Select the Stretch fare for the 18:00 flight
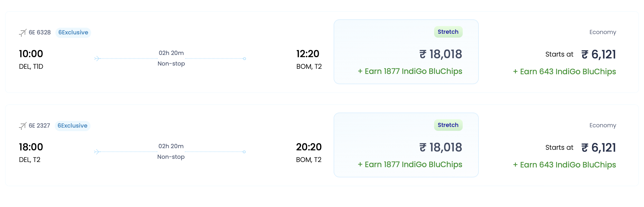Viewport: 644px width, 207px height. [448, 125]
